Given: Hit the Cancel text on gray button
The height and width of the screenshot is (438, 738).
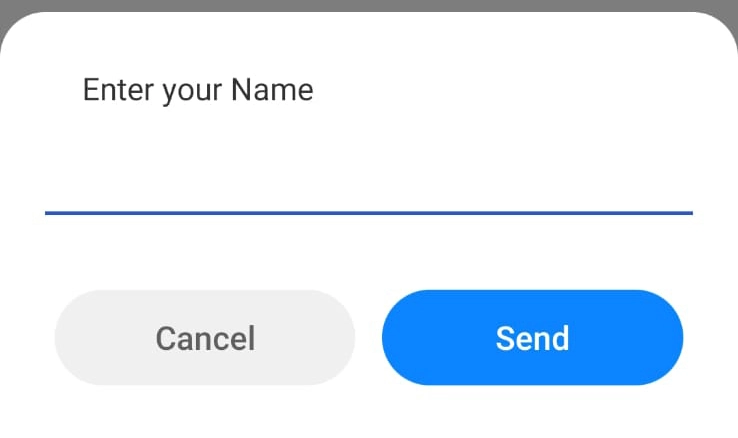Looking at the screenshot, I should click(x=205, y=338).
